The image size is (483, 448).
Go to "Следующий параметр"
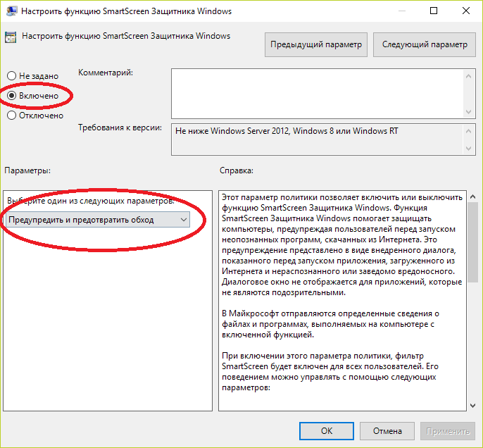point(425,44)
